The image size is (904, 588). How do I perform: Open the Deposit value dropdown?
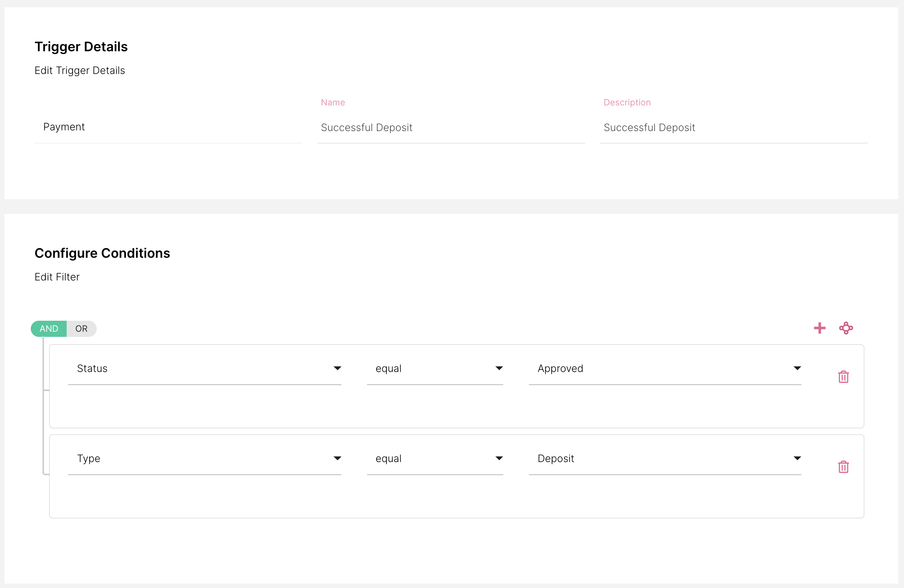click(665, 458)
